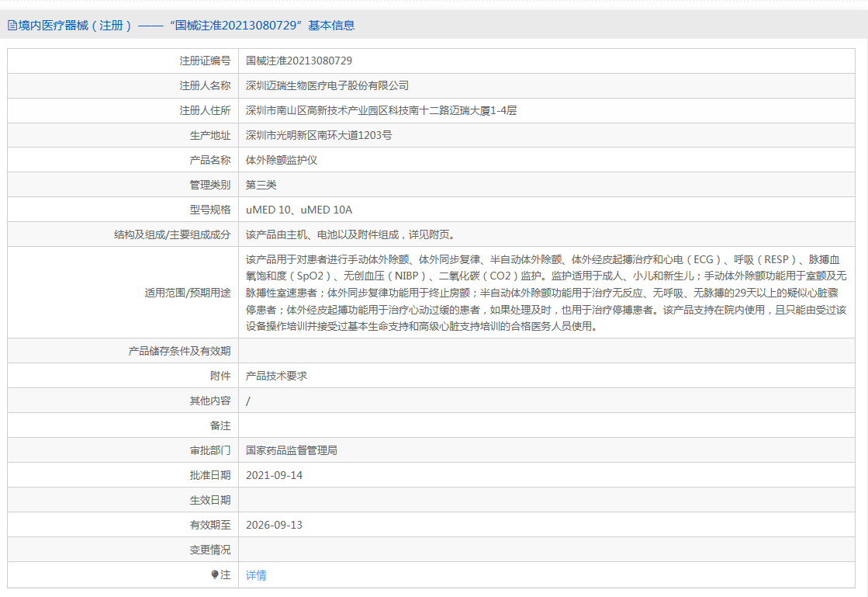This screenshot has width=868, height=597.
Task: Click the slash value in 其他内容 row
Action: coord(248,401)
